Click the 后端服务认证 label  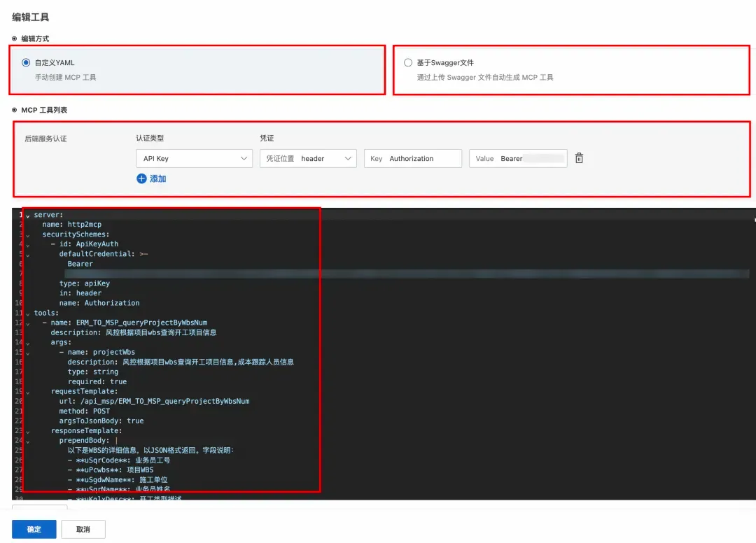click(x=45, y=139)
